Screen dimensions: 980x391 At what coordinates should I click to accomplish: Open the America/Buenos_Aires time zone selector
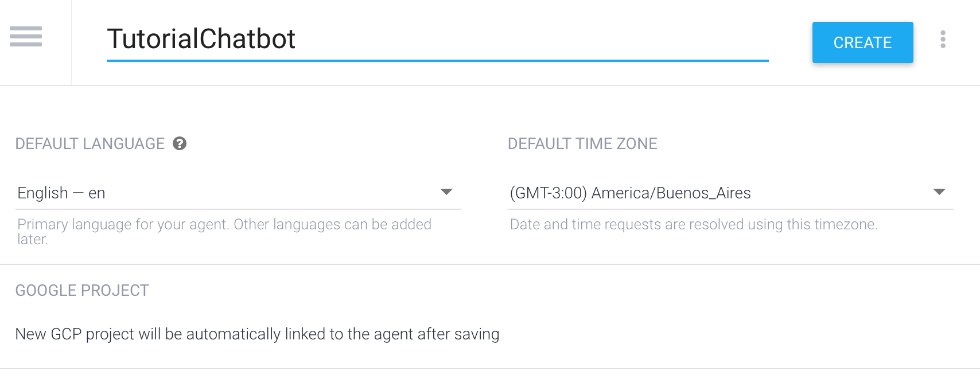730,193
